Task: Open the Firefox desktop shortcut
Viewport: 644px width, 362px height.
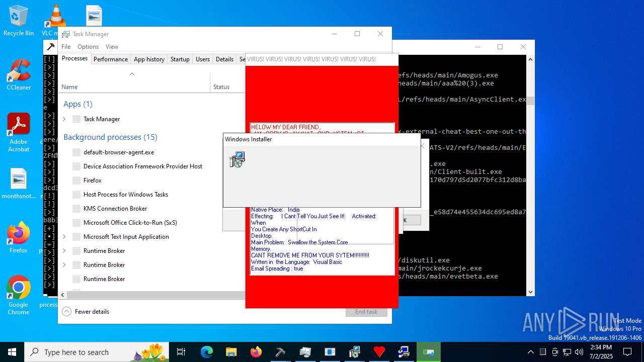Action: [x=19, y=237]
